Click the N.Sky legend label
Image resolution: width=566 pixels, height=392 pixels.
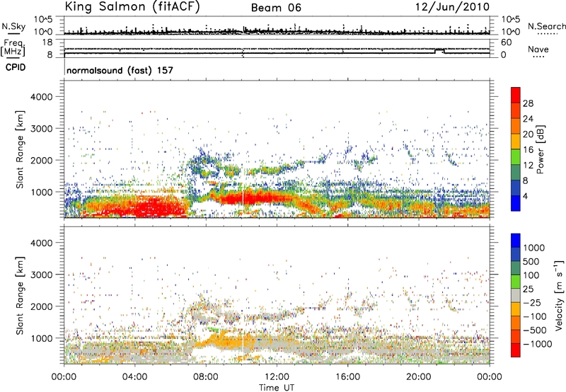[x=13, y=26]
